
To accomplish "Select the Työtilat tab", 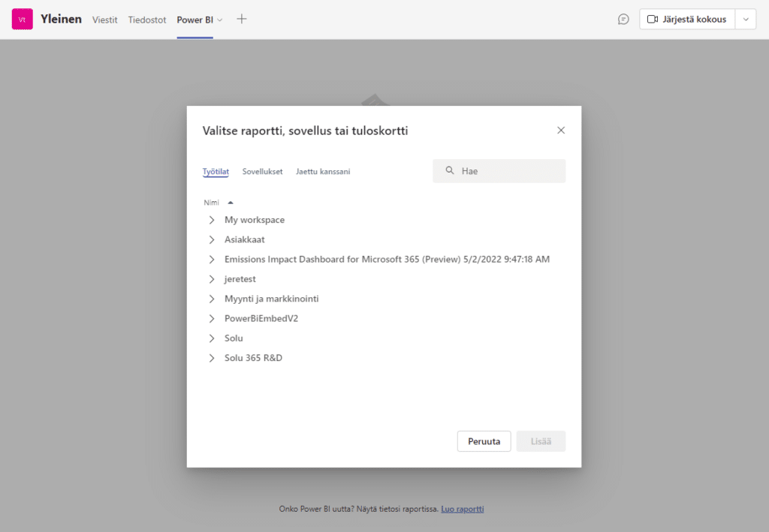I will [216, 172].
